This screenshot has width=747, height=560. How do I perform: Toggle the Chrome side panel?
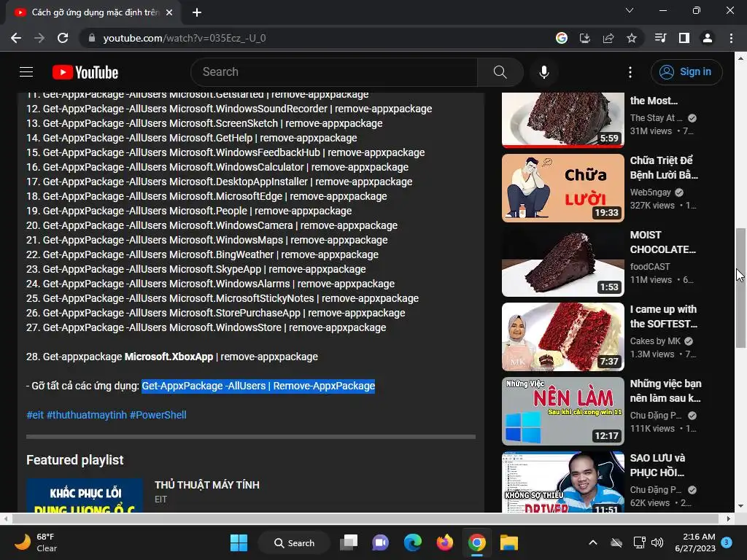click(684, 38)
